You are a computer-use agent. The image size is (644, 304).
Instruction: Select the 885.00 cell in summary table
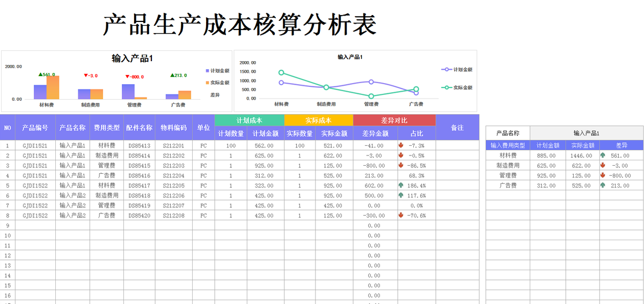[547, 155]
